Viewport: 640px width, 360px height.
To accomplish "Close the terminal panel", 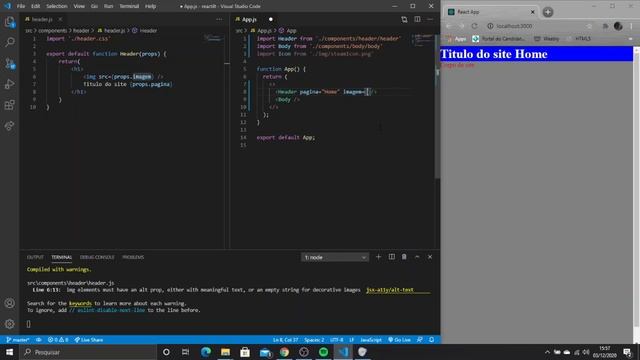I will [x=430, y=257].
